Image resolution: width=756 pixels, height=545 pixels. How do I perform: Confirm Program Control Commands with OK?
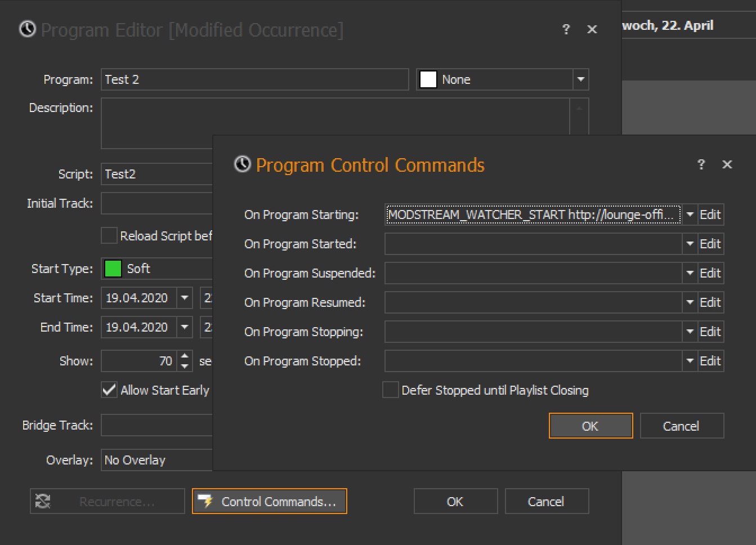point(591,426)
